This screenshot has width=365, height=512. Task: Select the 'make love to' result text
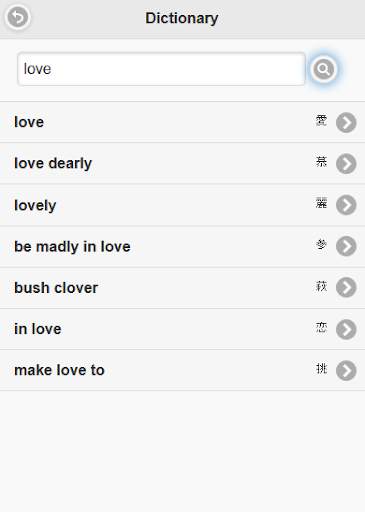point(59,370)
